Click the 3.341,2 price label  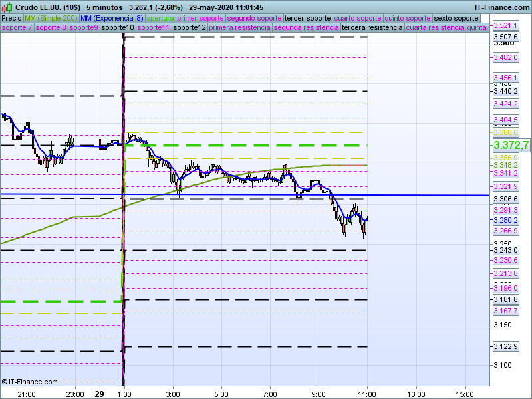[x=505, y=173]
